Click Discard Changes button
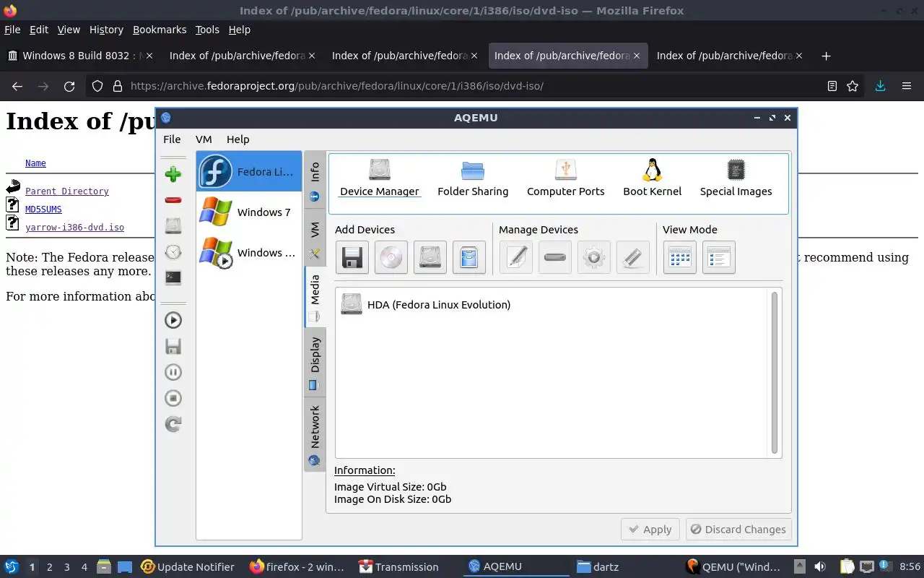This screenshot has height=578, width=924. (738, 530)
